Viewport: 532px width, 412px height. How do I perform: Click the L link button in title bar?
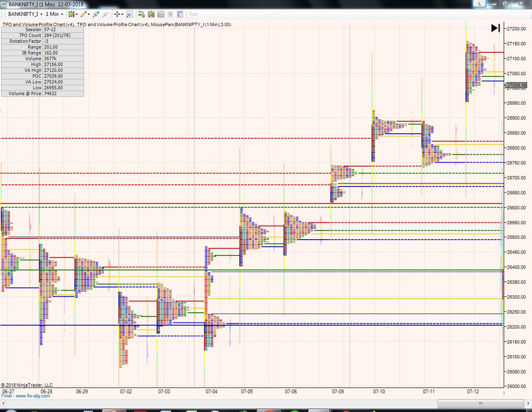point(479,4)
